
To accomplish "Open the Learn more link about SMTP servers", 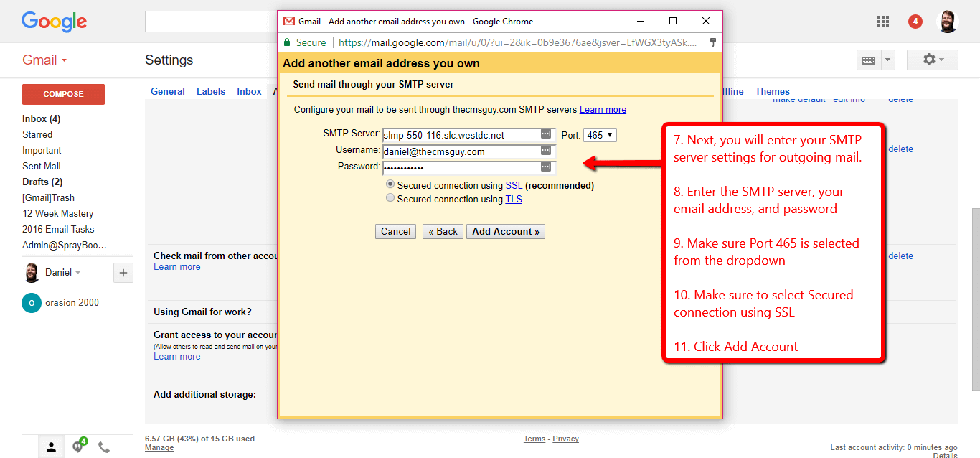I will pyautogui.click(x=603, y=110).
